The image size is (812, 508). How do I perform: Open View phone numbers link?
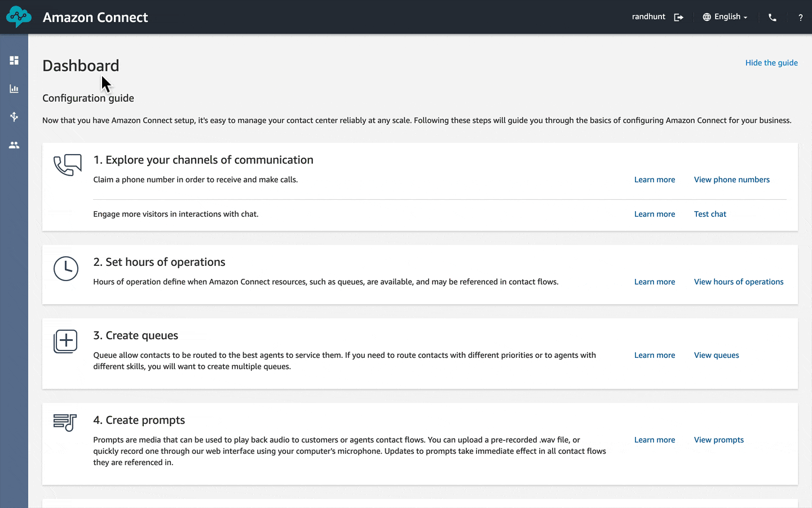pyautogui.click(x=731, y=179)
